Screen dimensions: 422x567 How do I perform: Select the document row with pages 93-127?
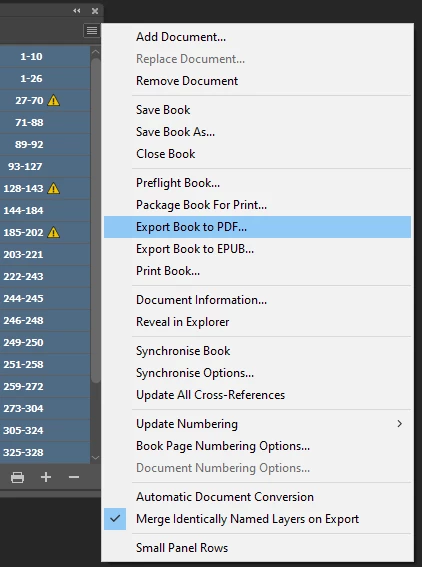tap(45, 166)
